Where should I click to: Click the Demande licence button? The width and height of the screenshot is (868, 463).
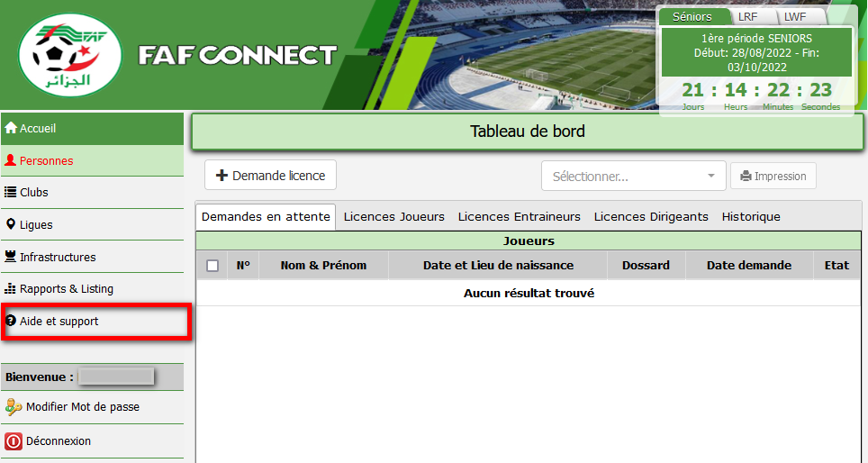(270, 176)
